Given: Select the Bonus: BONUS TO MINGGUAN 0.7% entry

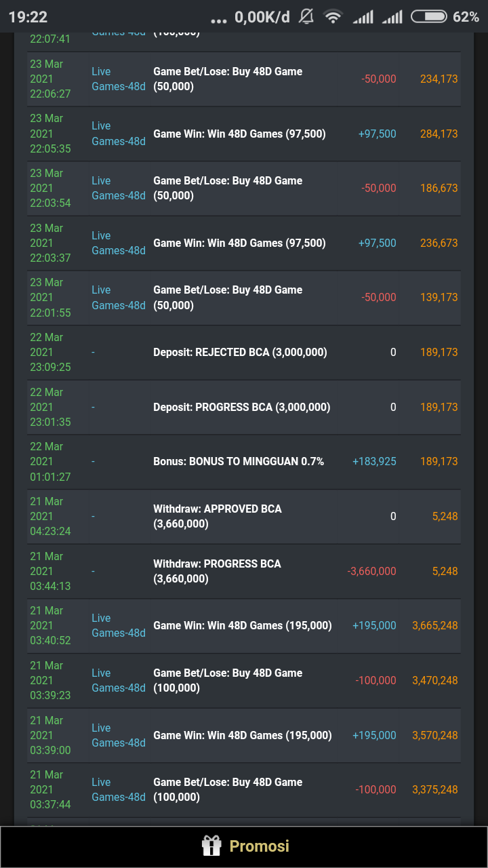Looking at the screenshot, I should pos(239,461).
